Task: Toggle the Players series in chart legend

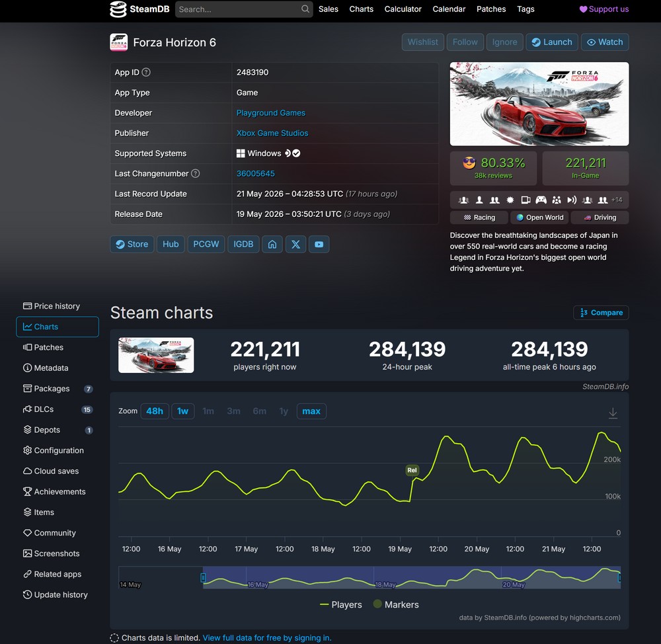Action: 341,604
